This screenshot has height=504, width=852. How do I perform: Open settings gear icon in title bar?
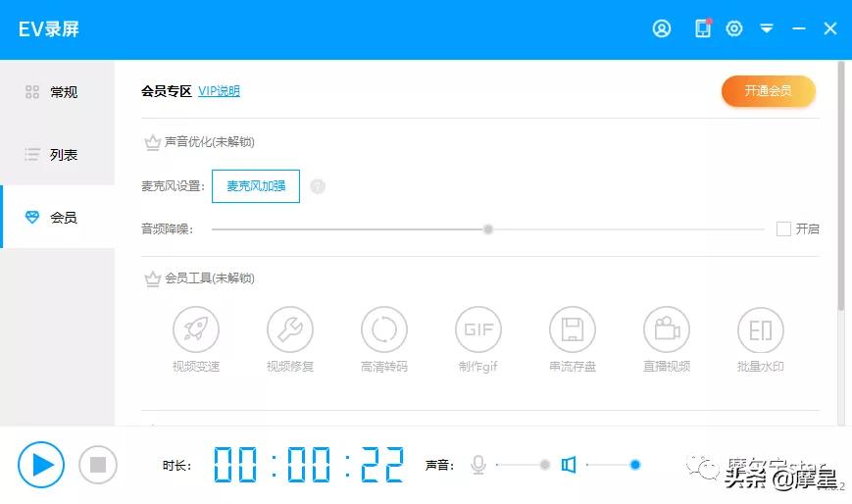pyautogui.click(x=734, y=28)
